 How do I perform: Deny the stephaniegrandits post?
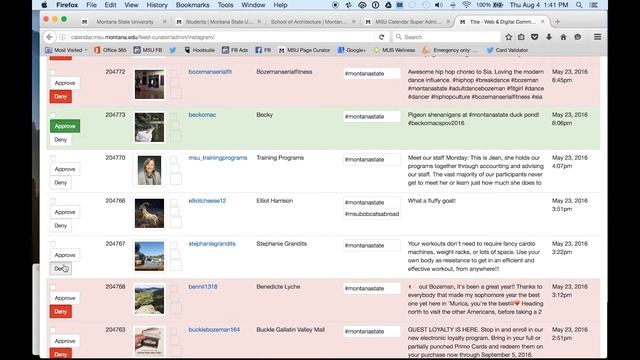[x=60, y=269]
